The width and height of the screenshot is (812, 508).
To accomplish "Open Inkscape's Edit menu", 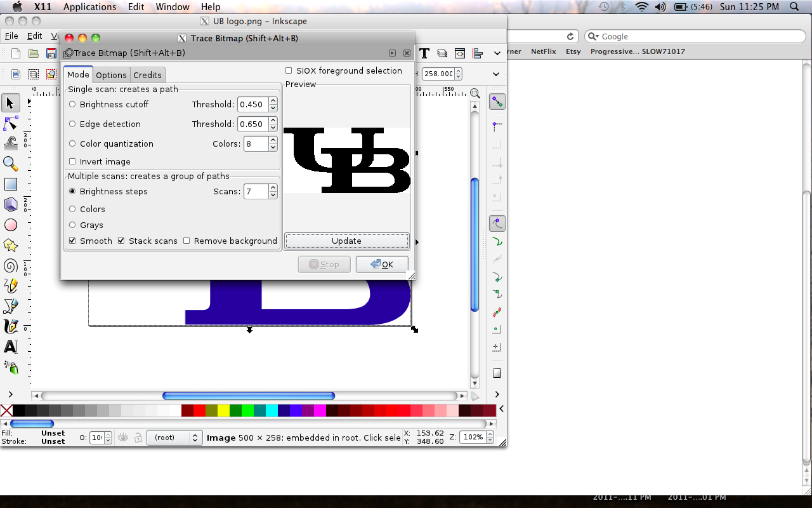I will pos(34,36).
